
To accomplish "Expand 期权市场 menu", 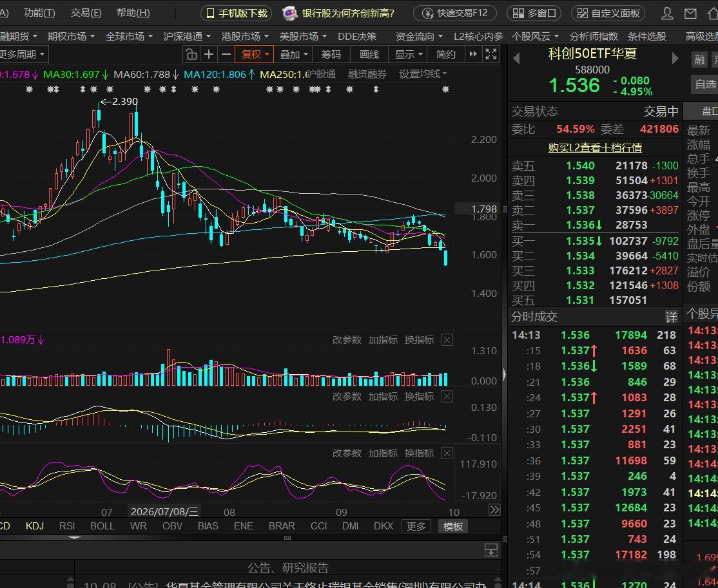I will (x=71, y=36).
